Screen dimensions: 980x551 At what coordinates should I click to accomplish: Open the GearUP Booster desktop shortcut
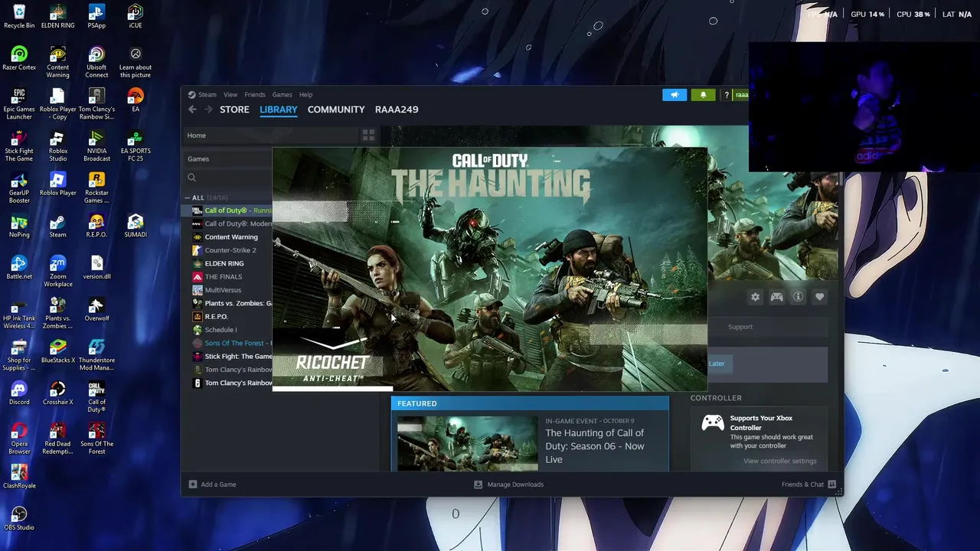click(x=19, y=187)
